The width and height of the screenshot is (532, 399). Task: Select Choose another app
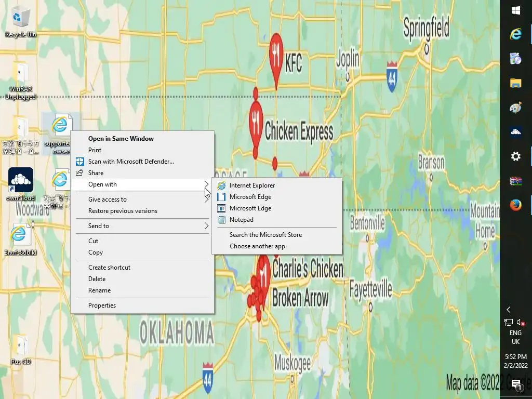coord(277,246)
